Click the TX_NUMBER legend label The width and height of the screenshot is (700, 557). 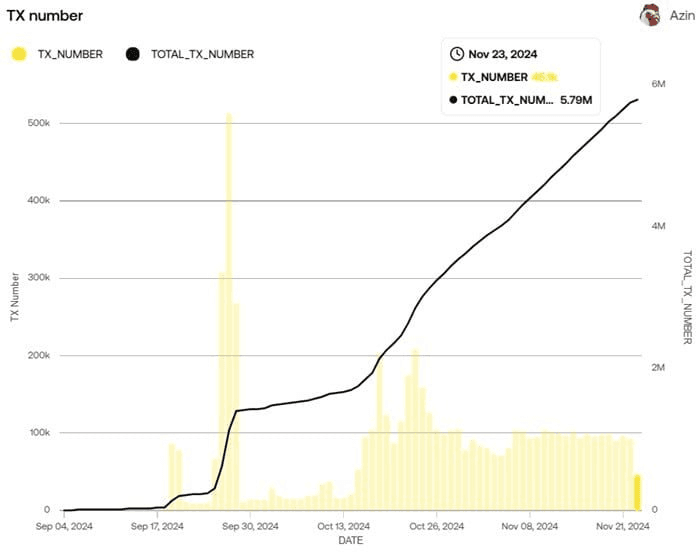[70, 54]
